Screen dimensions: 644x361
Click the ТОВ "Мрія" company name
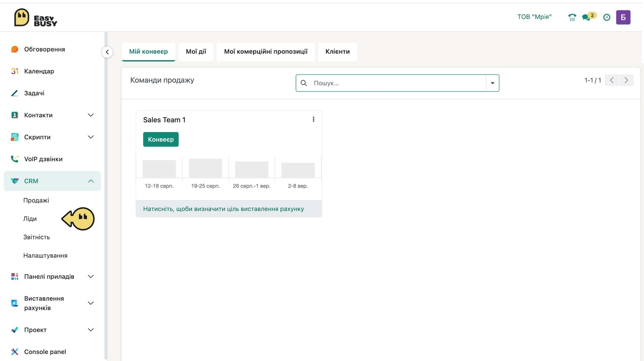534,17
